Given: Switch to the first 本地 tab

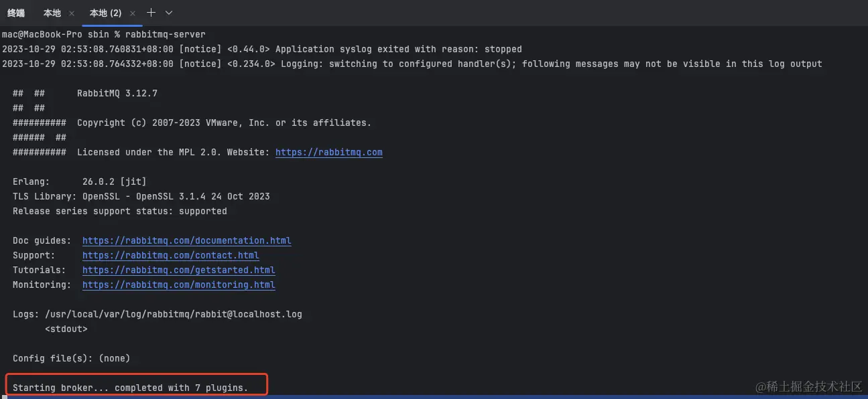Looking at the screenshot, I should coord(52,13).
